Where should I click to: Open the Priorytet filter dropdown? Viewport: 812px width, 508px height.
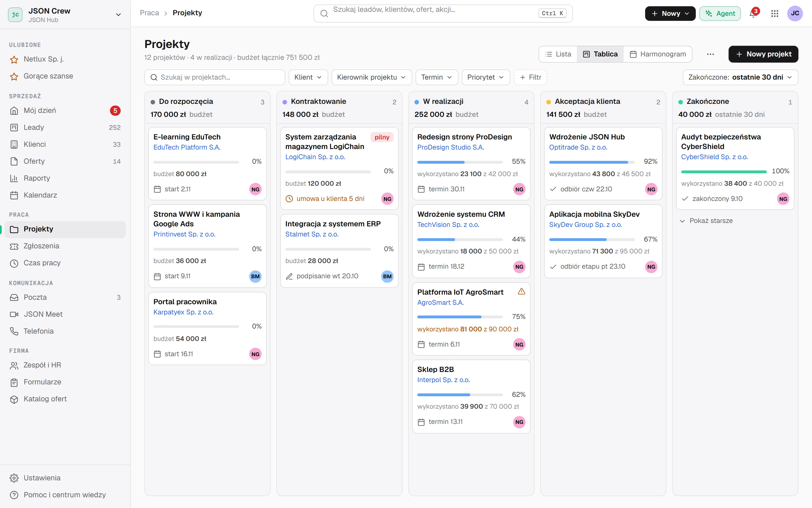(x=486, y=77)
